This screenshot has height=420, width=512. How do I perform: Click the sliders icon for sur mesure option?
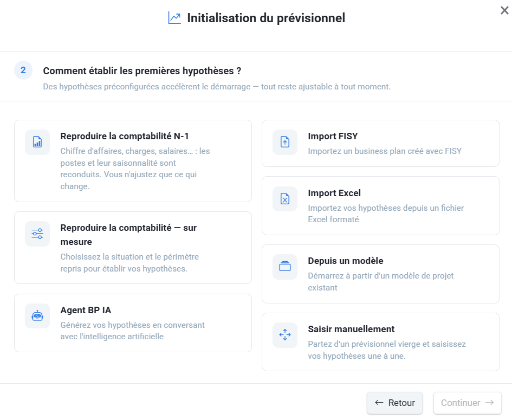coord(37,234)
